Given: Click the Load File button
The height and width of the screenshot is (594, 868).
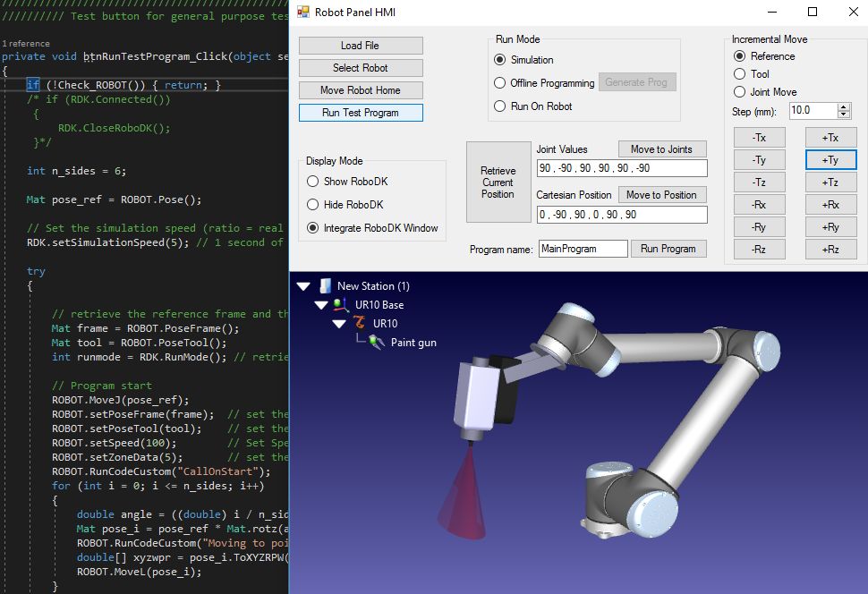Looking at the screenshot, I should coord(361,46).
